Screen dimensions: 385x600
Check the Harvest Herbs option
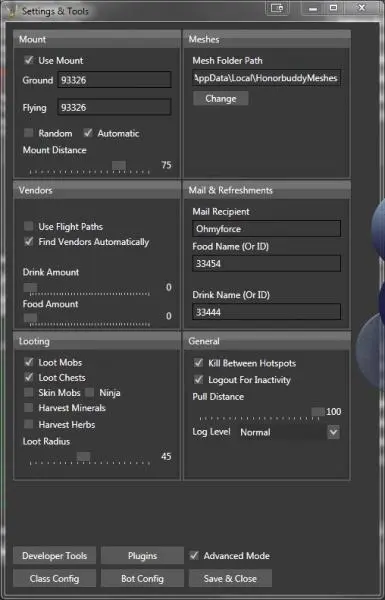(x=29, y=424)
